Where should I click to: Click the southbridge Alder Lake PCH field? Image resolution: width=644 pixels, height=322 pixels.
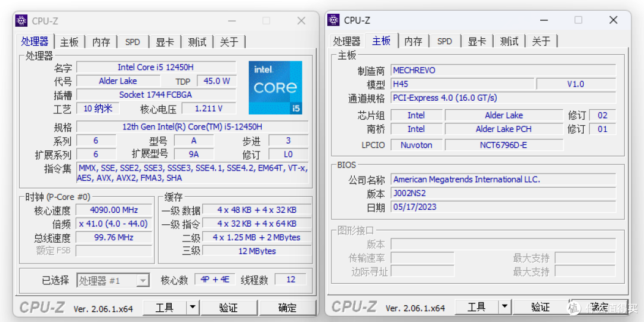[504, 129]
